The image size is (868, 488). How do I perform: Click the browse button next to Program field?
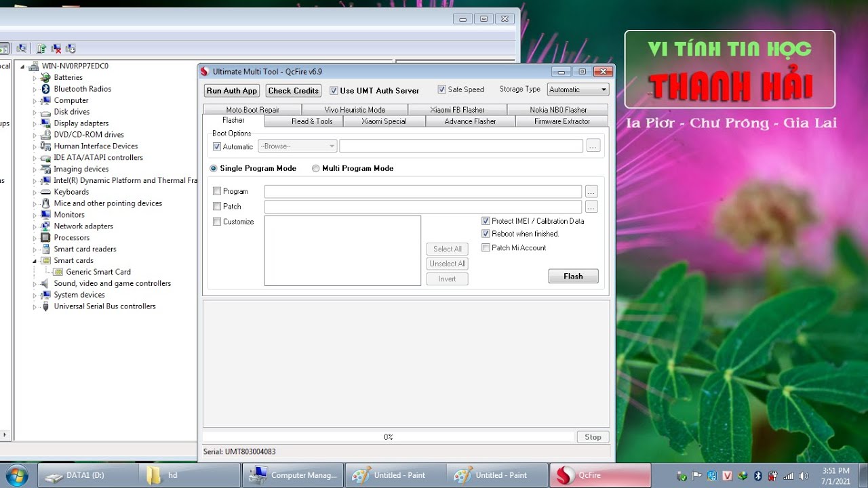(591, 191)
